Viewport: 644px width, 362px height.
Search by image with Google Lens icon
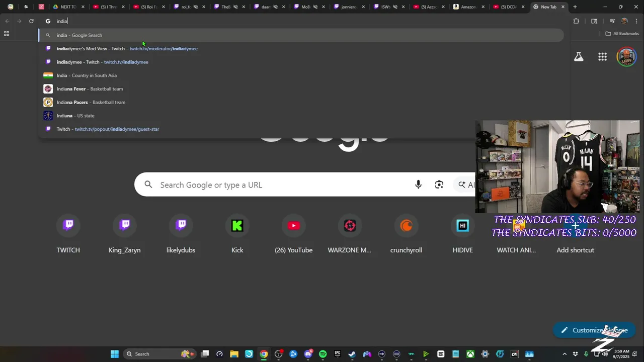[x=439, y=185]
